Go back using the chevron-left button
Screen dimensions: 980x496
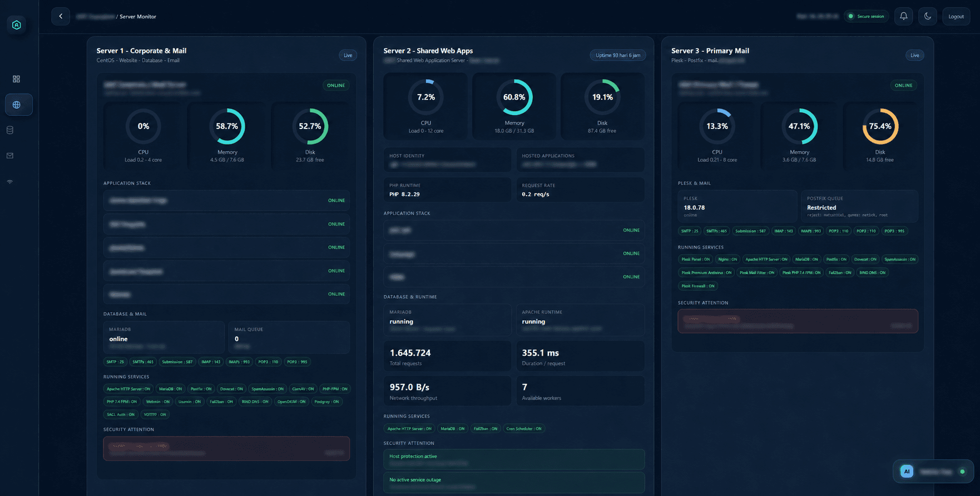[x=61, y=16]
